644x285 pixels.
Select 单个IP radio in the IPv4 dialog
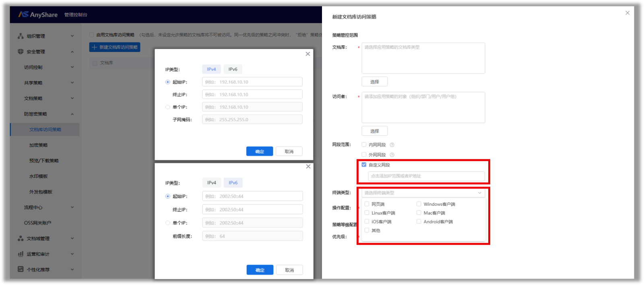click(168, 107)
